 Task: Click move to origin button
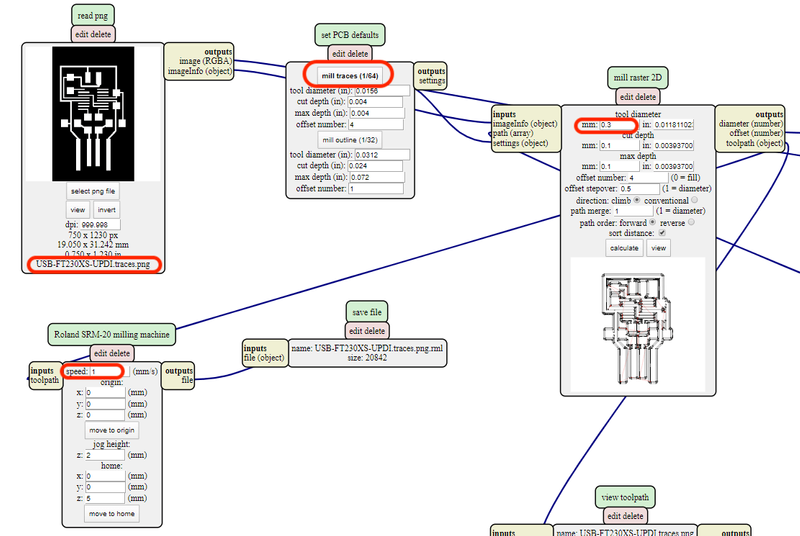coord(112,430)
